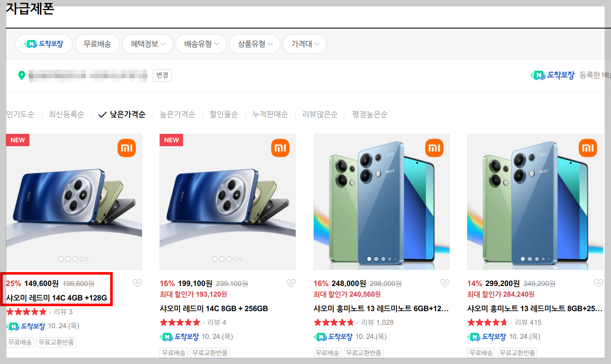The height and width of the screenshot is (364, 611).
Task: Click 무료교환반품 tag under the 리뷰 1,028 product
Action: pos(364,353)
